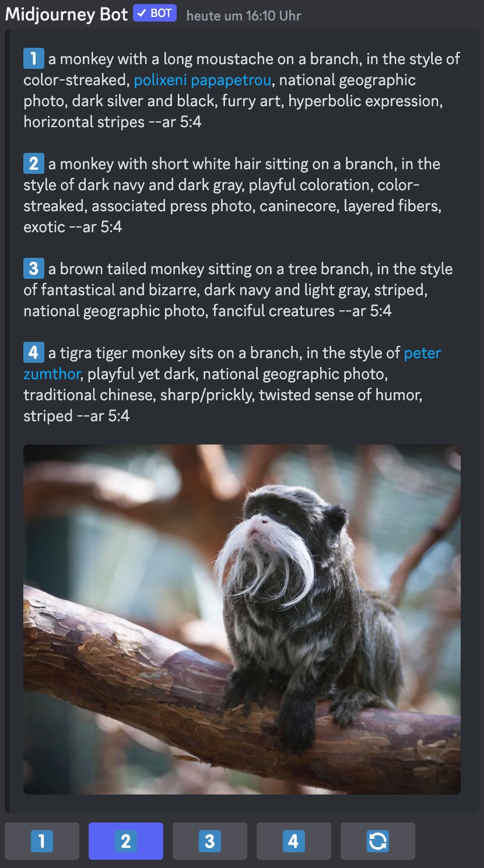Screen dimensions: 484x868
Task: Open the moustached monkey image
Action: coord(242,619)
